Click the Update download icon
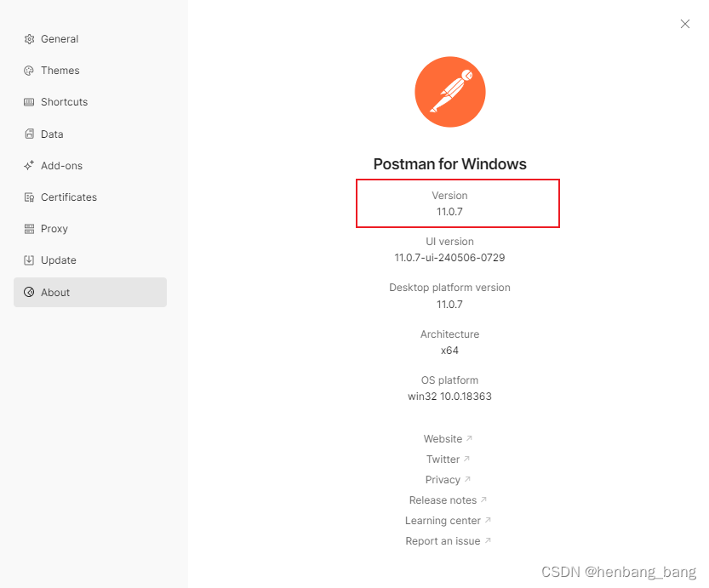Viewport: 709px width, 588px height. [x=29, y=260]
